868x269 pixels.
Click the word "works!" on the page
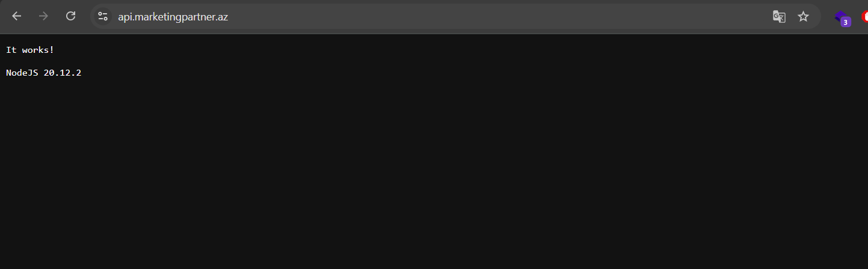coord(38,50)
